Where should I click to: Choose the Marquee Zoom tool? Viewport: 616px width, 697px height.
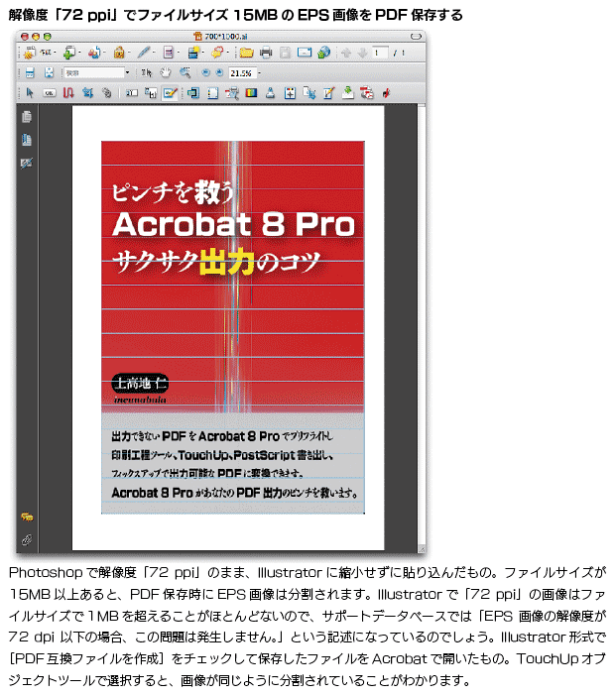click(185, 72)
